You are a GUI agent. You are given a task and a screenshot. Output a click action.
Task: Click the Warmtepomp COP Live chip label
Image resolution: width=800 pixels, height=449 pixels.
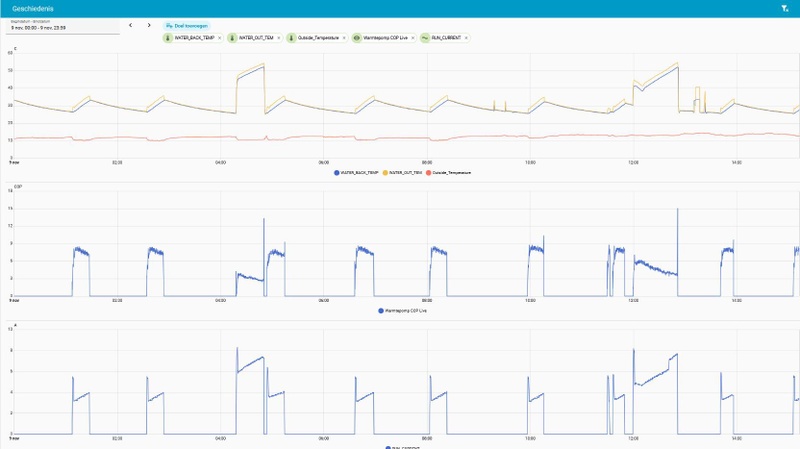385,38
